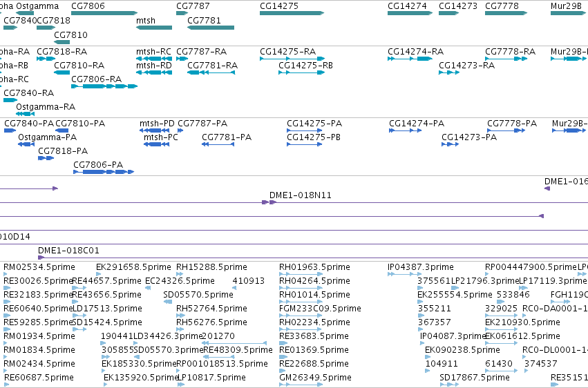
Task: Click the Ostgamma-RA transcript label
Action: coord(46,107)
